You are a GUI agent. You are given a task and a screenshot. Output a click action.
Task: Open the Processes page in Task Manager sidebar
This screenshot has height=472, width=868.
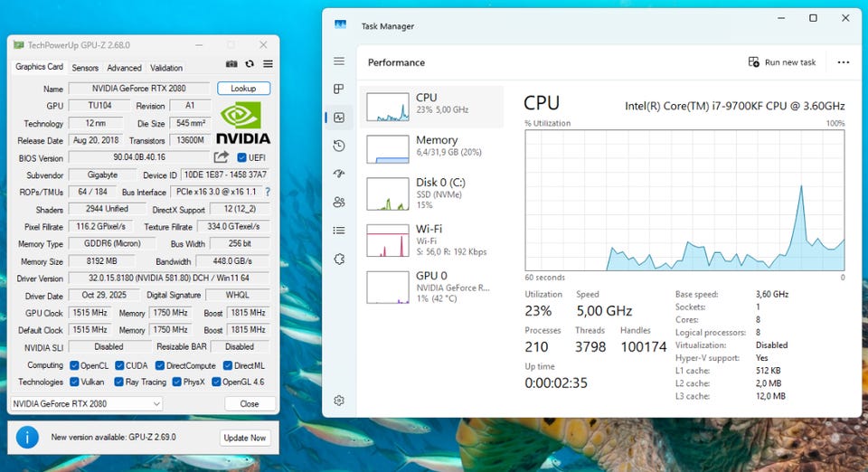tap(339, 90)
